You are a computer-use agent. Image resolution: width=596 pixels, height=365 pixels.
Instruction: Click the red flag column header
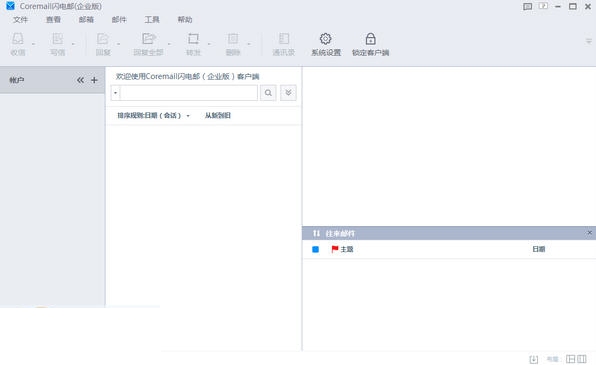pyautogui.click(x=335, y=249)
